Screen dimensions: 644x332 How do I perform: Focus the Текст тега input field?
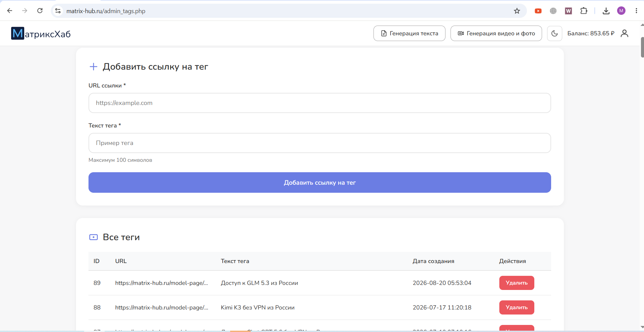point(320,143)
